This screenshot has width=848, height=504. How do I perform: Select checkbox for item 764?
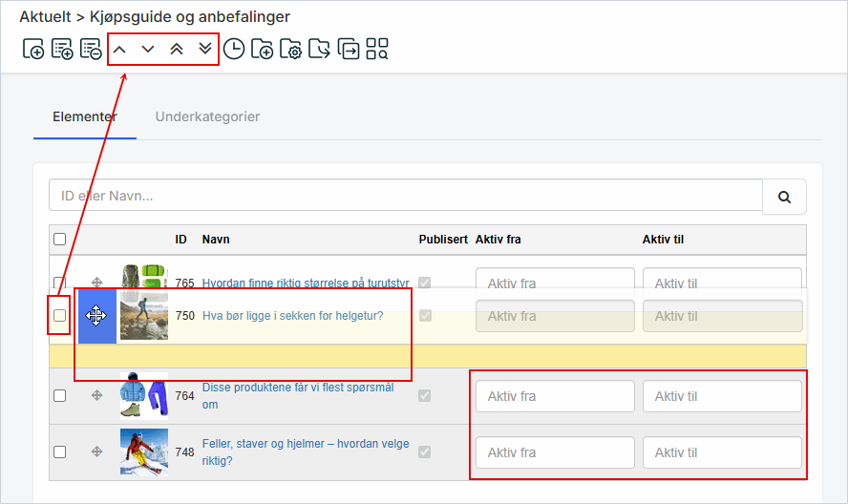[x=59, y=395]
